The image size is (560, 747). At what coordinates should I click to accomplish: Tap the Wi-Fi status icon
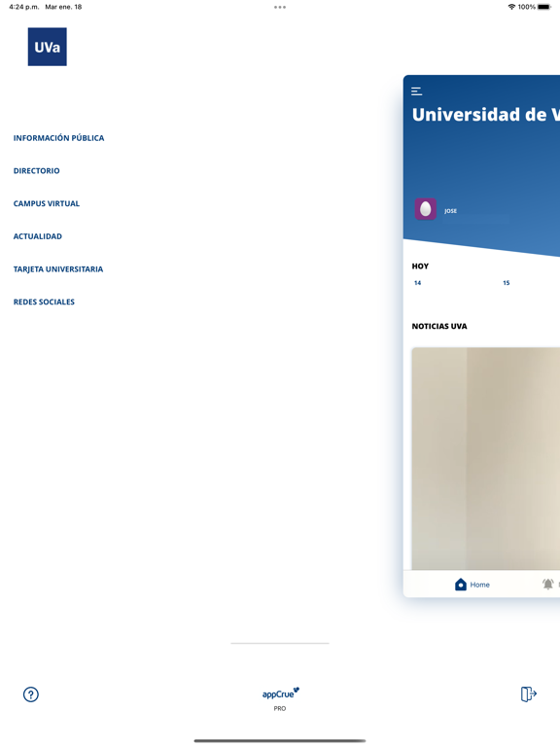[512, 7]
